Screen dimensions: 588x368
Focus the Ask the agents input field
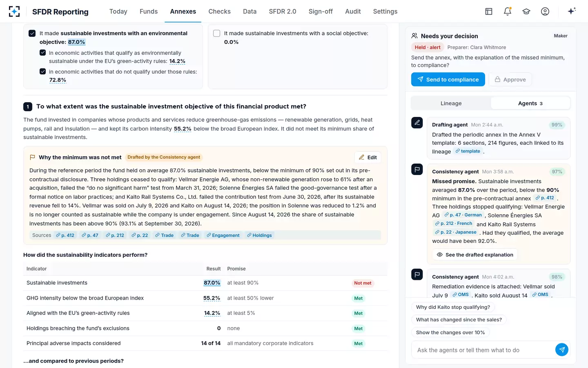tap(483, 350)
